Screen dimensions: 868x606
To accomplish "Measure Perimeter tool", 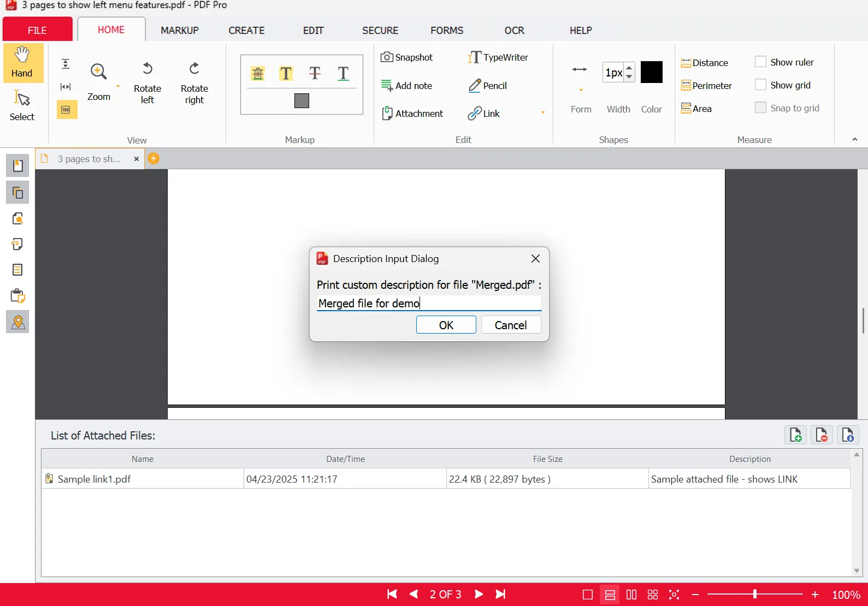I will click(706, 86).
